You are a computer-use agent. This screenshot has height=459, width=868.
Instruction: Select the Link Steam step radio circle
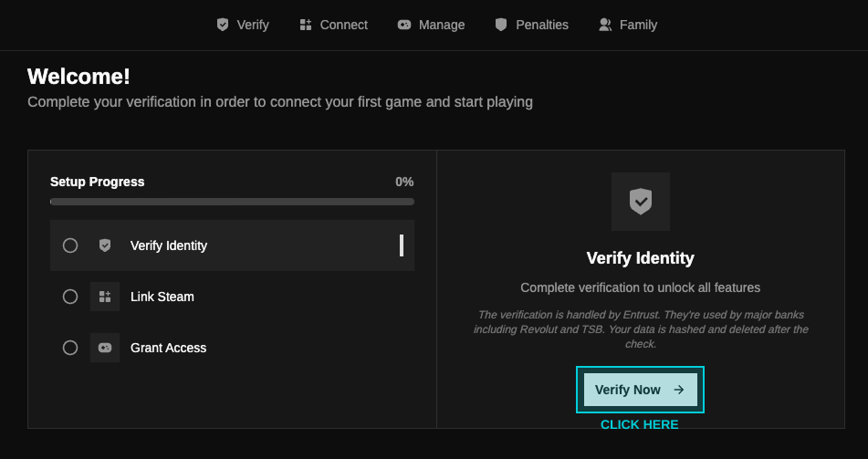click(x=70, y=297)
